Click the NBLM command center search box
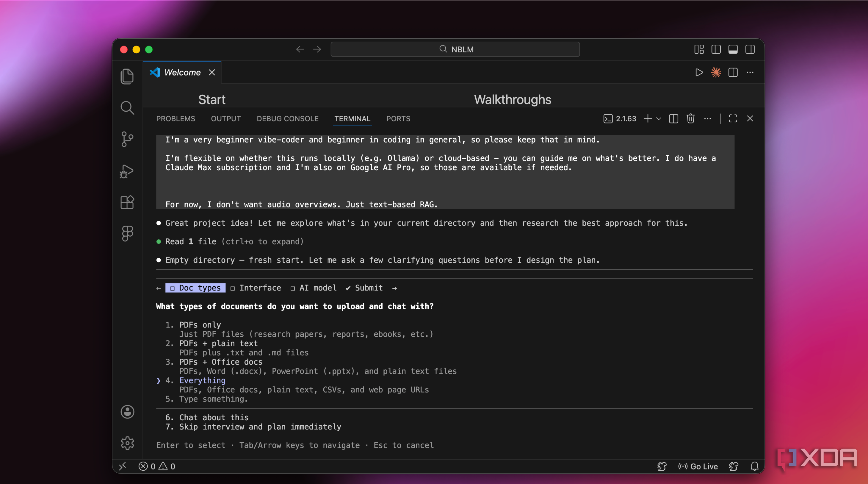This screenshot has height=484, width=868. pyautogui.click(x=455, y=50)
